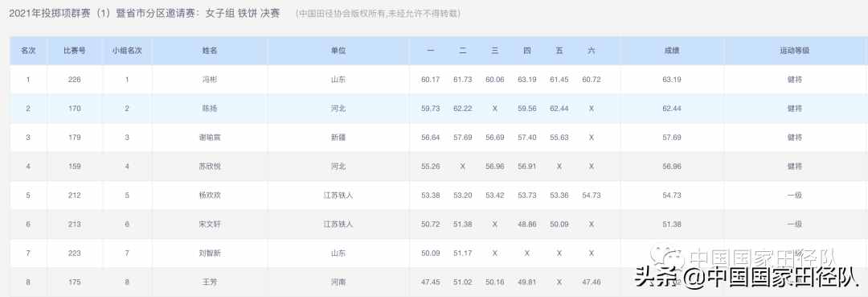Screen dimensions: 868x297
Task: Click attempt column header 三
Action: coord(495,51)
